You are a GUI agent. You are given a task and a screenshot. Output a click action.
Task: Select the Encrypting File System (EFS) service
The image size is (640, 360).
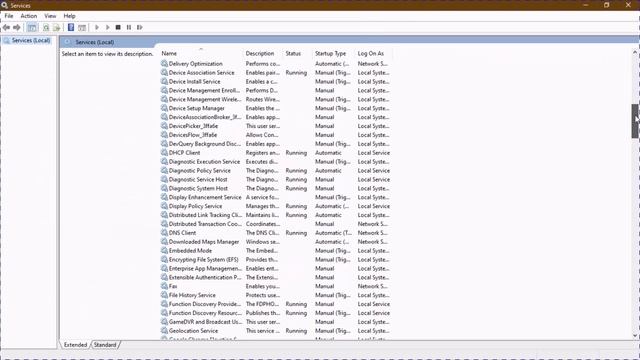pos(276,260)
